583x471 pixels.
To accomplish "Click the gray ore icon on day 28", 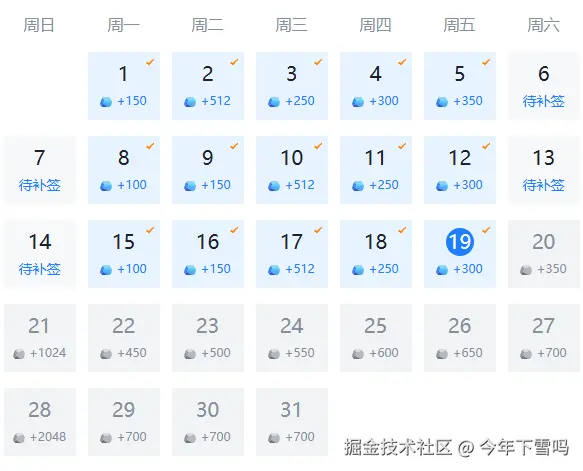I will [x=19, y=438].
